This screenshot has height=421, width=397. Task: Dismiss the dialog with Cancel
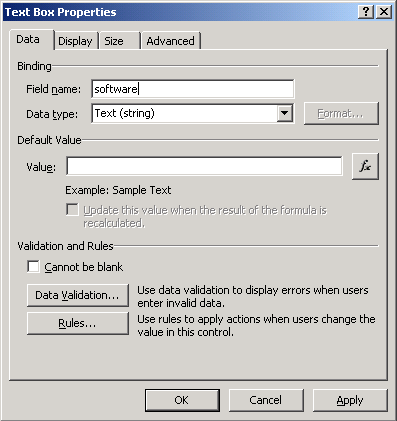coord(266,400)
